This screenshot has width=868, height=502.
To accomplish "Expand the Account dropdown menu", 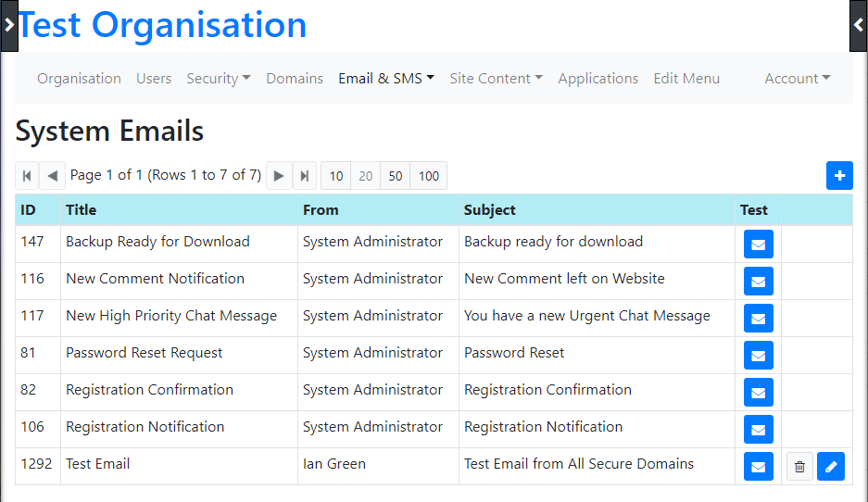I will pyautogui.click(x=798, y=79).
